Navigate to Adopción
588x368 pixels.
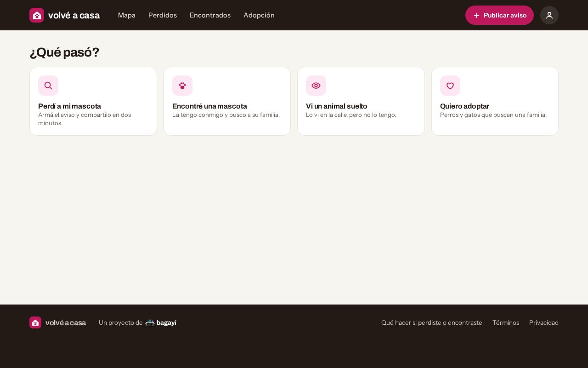[x=259, y=15]
